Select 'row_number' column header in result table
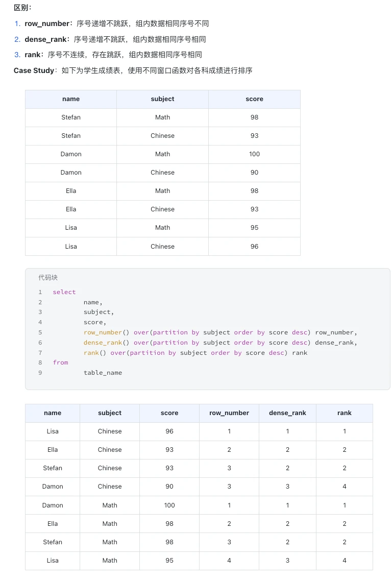Screen dimensions: 392x581 click(x=229, y=413)
